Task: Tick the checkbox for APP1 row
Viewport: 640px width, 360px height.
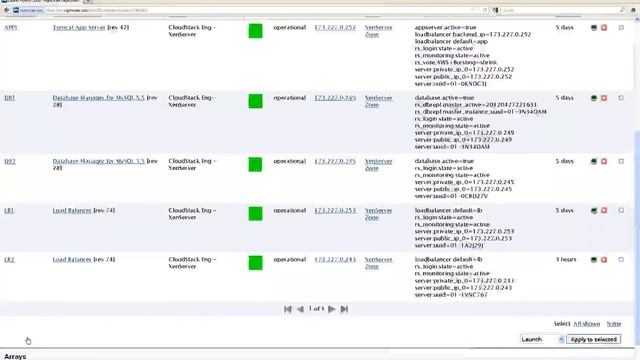Action: (621, 28)
